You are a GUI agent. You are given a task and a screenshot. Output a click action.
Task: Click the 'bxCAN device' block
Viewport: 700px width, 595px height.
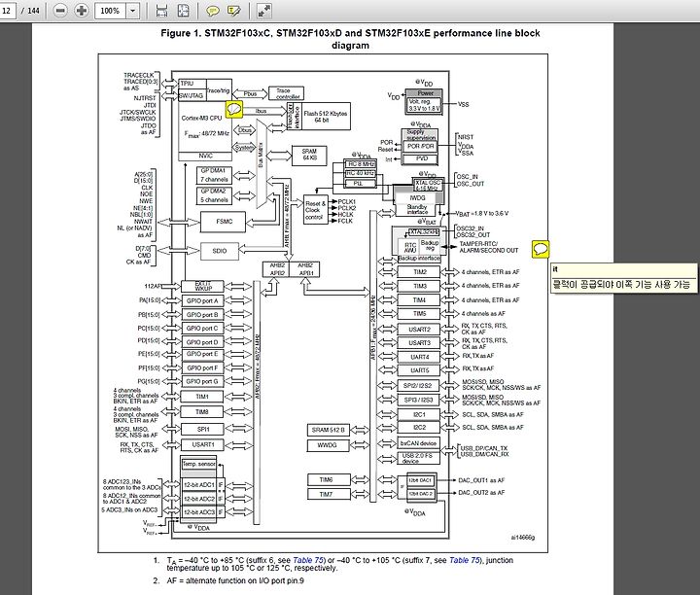(418, 443)
